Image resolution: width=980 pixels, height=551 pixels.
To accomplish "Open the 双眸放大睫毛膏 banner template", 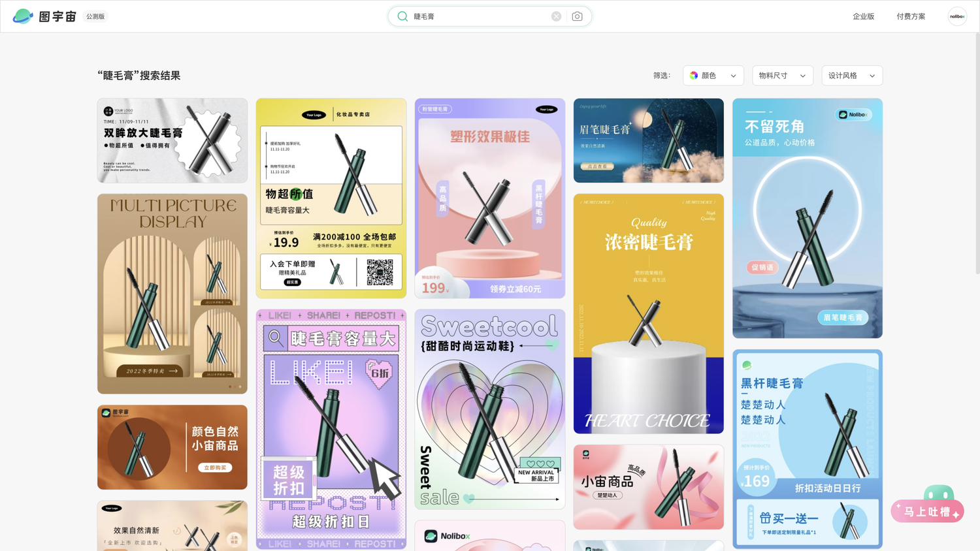I will pyautogui.click(x=172, y=140).
